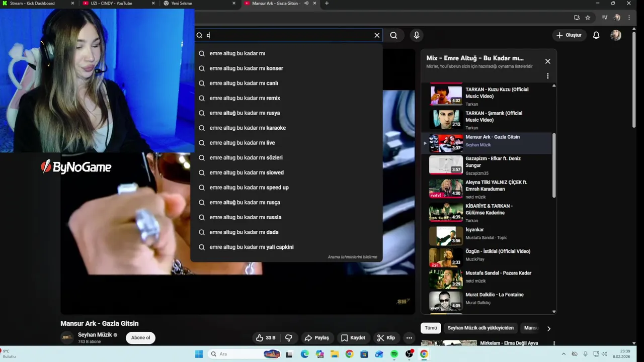Open Seyhan Müzik channel link
Screen dimensions: 644x362
(95, 335)
